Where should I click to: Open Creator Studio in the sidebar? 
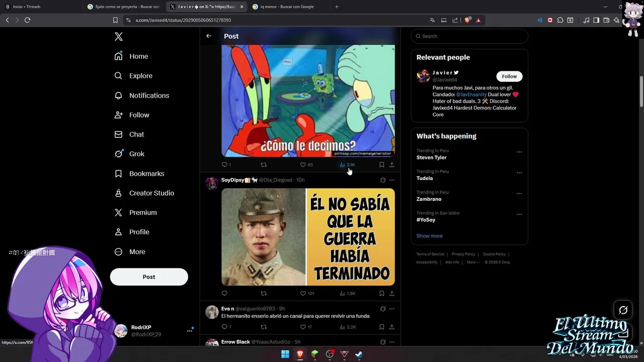pos(144,193)
